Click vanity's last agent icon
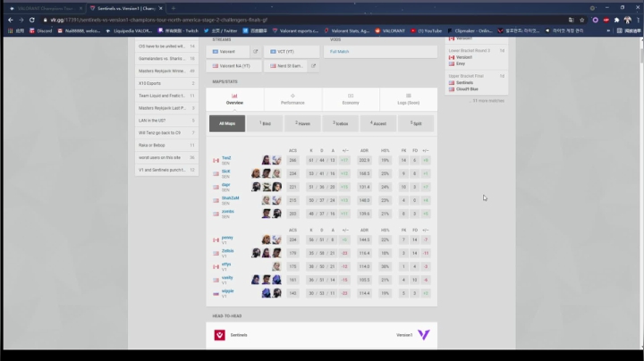Viewport: 644px width, 361px height. tap(276, 280)
